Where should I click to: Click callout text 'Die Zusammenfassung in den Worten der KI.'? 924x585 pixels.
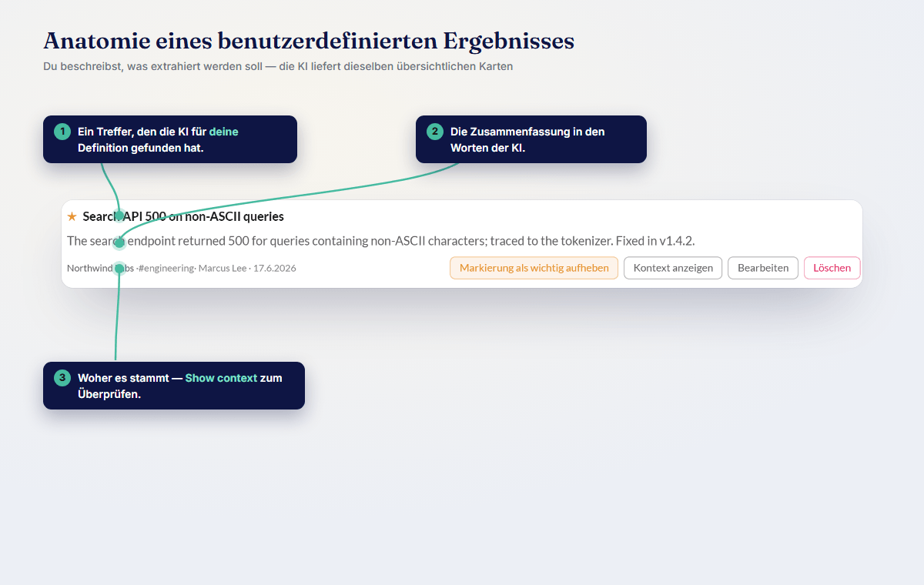point(527,139)
